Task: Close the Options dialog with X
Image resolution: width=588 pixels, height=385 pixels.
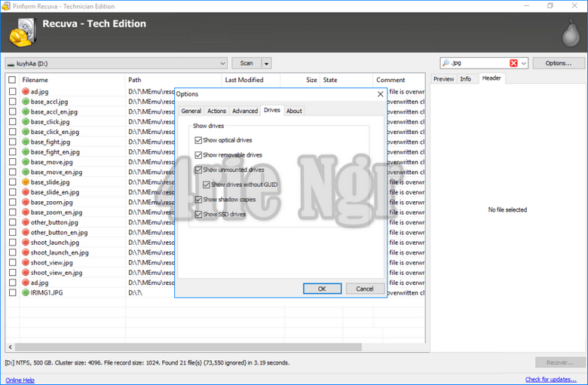Action: pyautogui.click(x=380, y=94)
